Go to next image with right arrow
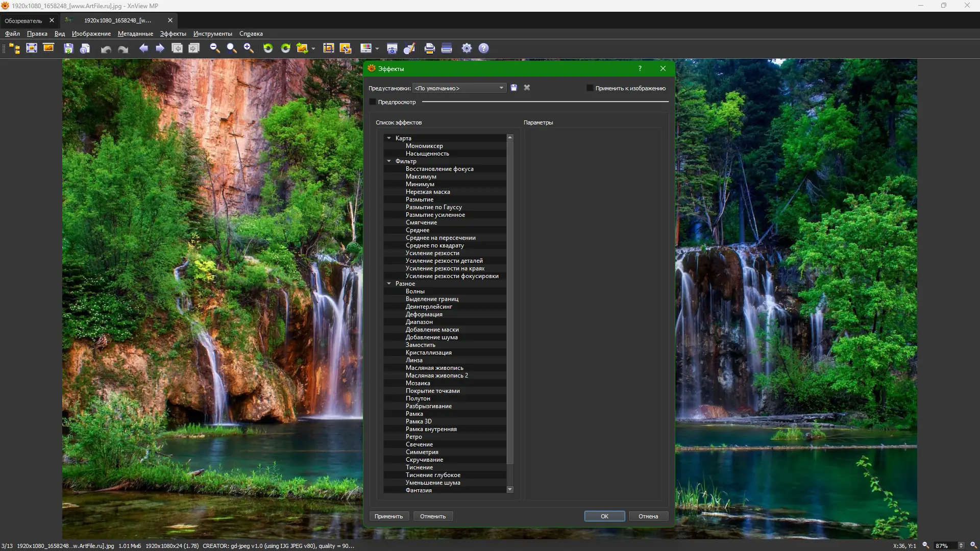Viewport: 980px width, 551px height. (x=160, y=48)
